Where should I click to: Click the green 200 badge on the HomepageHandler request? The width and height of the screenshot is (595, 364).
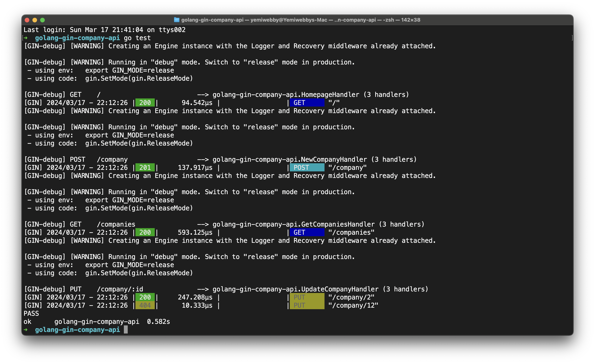pos(145,102)
